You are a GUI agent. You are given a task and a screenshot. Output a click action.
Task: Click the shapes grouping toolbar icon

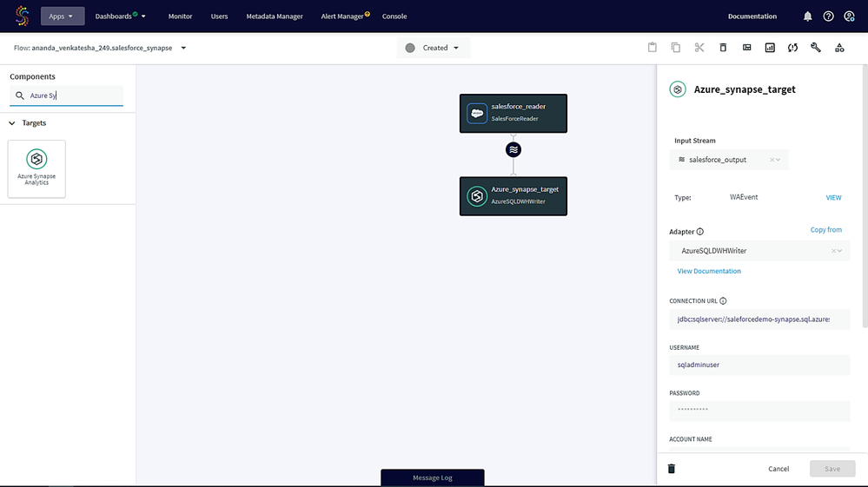[839, 48]
